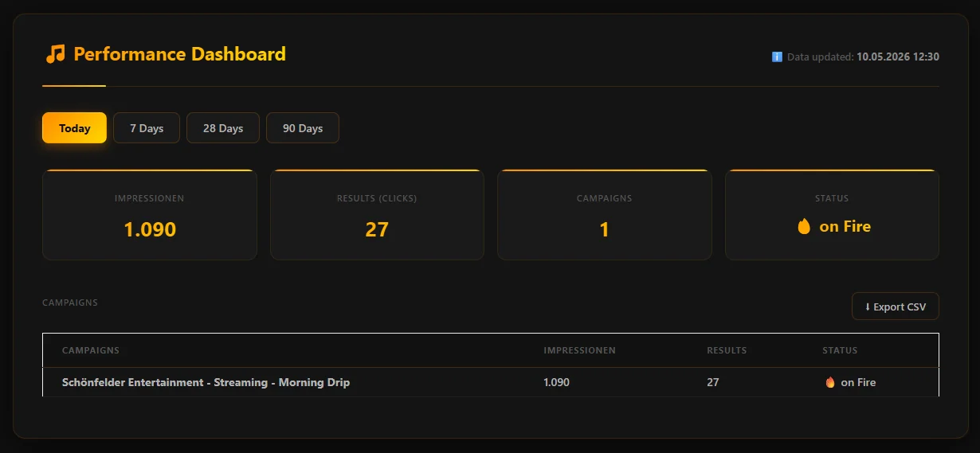Viewport: 980px width, 453px height.
Task: Click the Data updated 10.05.2026 12:30 timestamp
Action: [863, 57]
